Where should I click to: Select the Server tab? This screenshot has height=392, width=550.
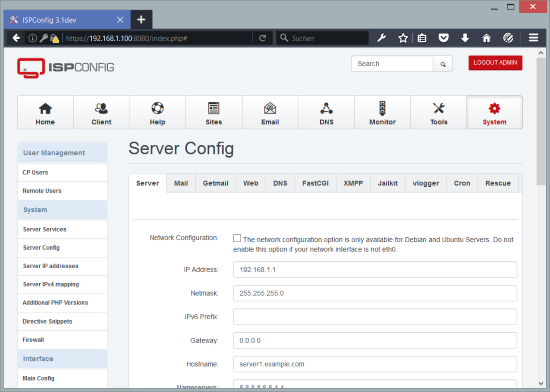[148, 183]
